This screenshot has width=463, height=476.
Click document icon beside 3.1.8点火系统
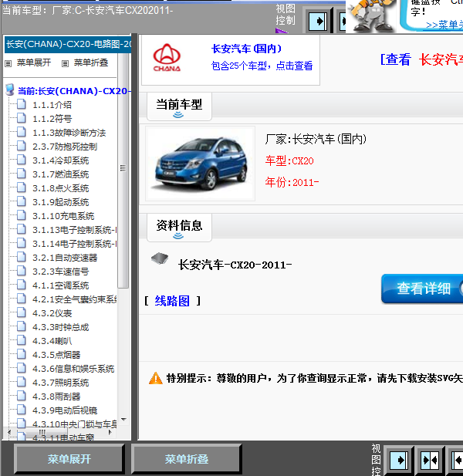[x=22, y=187]
